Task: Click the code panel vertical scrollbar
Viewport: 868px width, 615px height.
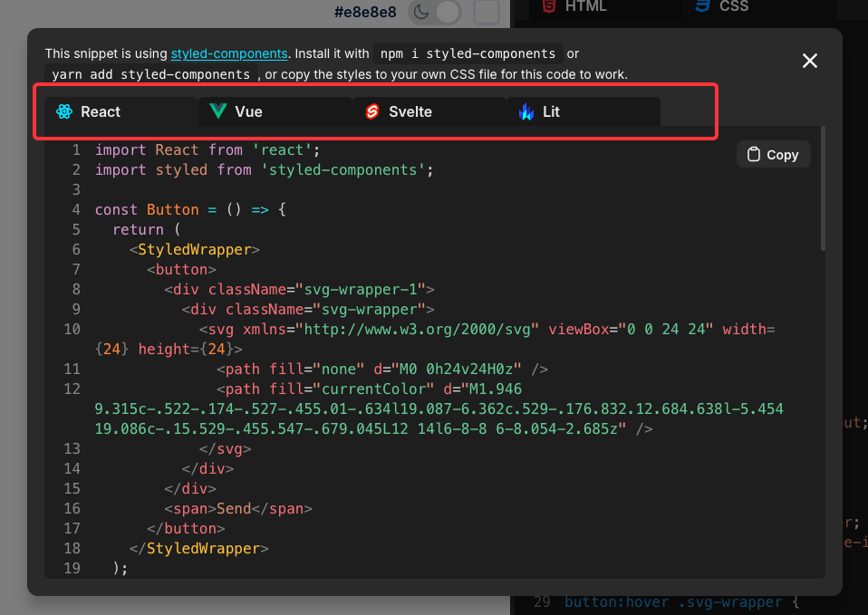Action: click(823, 189)
